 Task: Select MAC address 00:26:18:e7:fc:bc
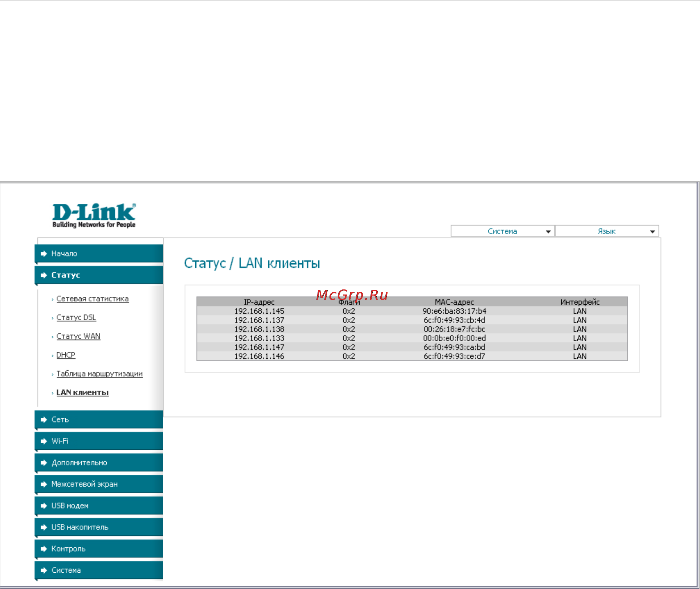pos(454,329)
